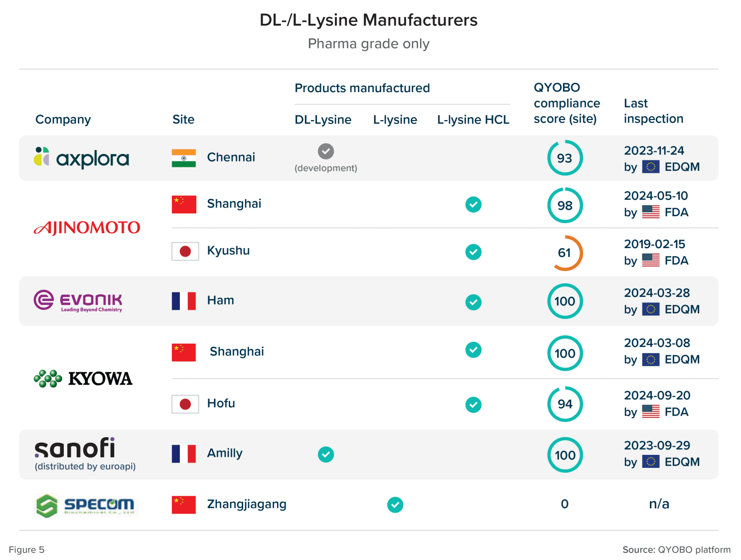This screenshot has width=741, height=560.
Task: Click the India flag beside Chennai
Action: point(184,158)
